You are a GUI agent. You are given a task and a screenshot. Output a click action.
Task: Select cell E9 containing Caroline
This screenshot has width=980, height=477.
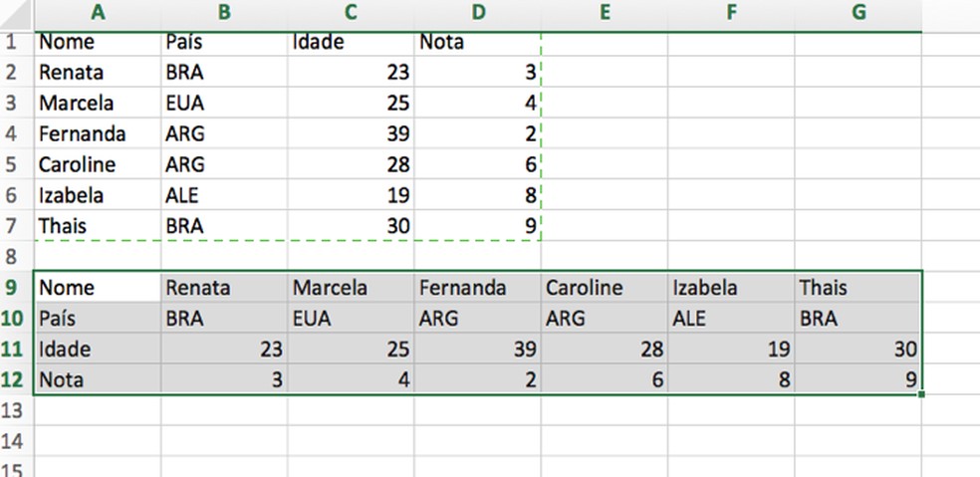point(605,288)
